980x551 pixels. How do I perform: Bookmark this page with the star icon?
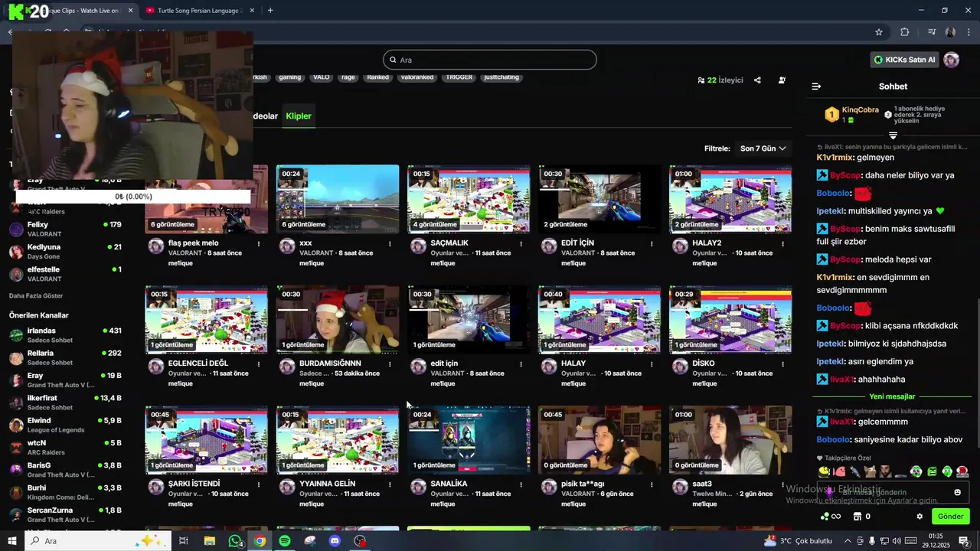pos(879,32)
